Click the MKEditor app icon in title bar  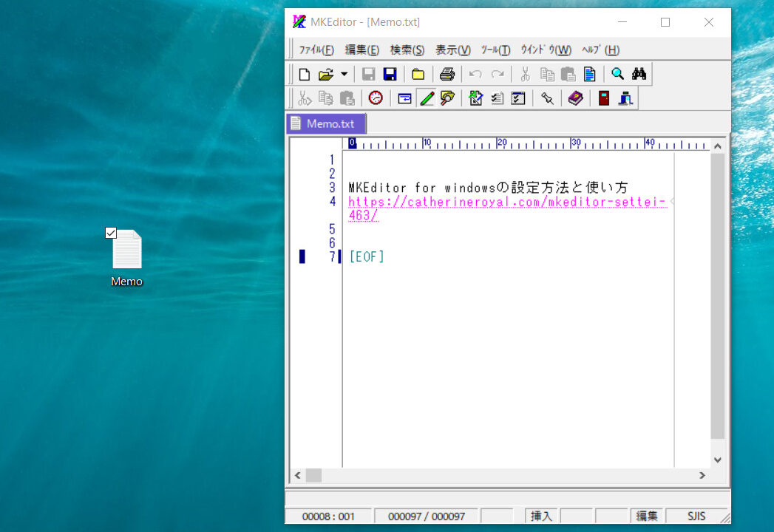tap(299, 21)
